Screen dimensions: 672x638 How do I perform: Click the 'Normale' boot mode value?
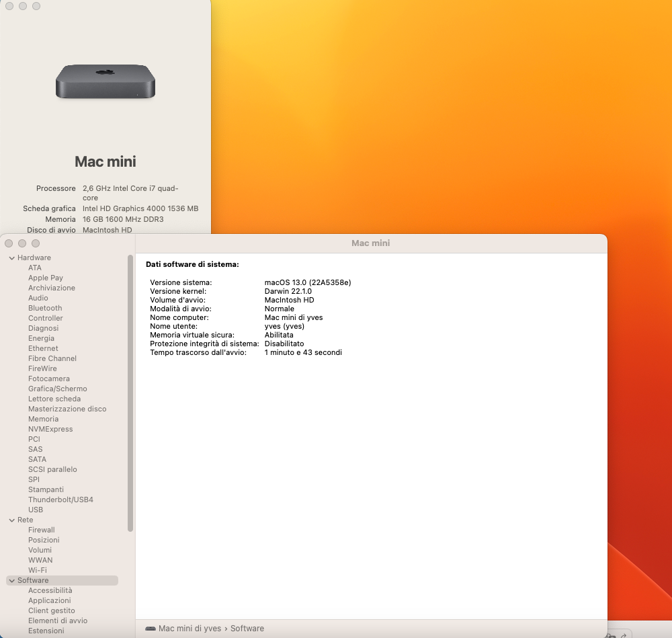click(x=280, y=309)
